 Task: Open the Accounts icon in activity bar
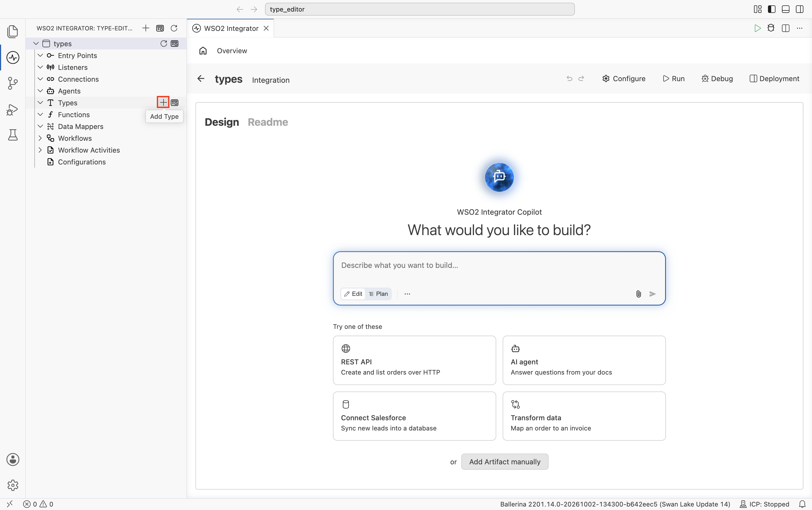coord(13,459)
